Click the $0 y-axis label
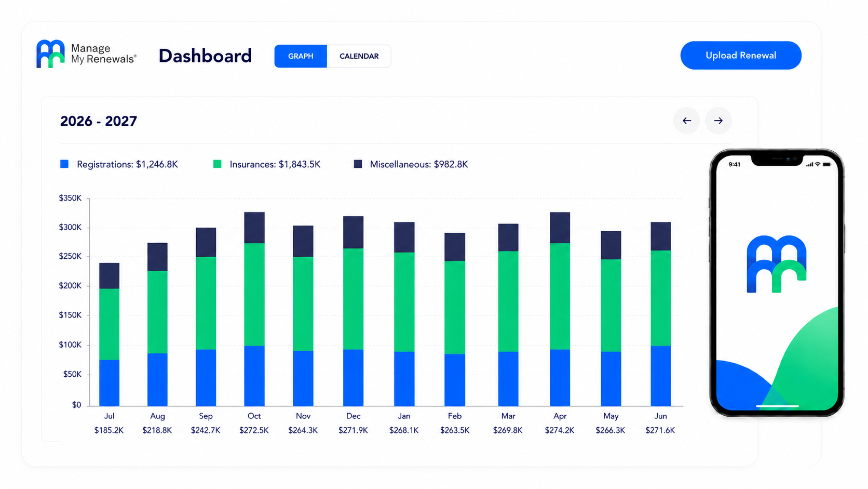Viewport: 868px width, 489px height. 77,405
